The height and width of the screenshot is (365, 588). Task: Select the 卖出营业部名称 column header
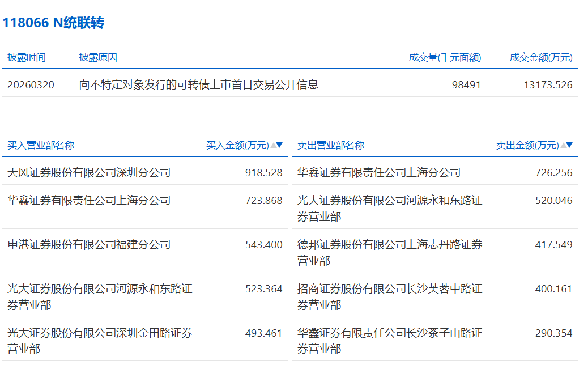click(x=331, y=145)
